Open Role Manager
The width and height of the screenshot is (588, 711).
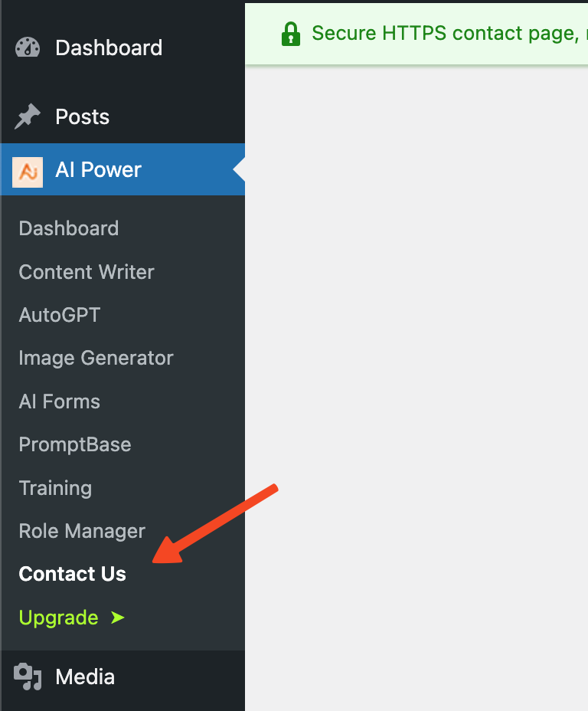[x=81, y=531]
